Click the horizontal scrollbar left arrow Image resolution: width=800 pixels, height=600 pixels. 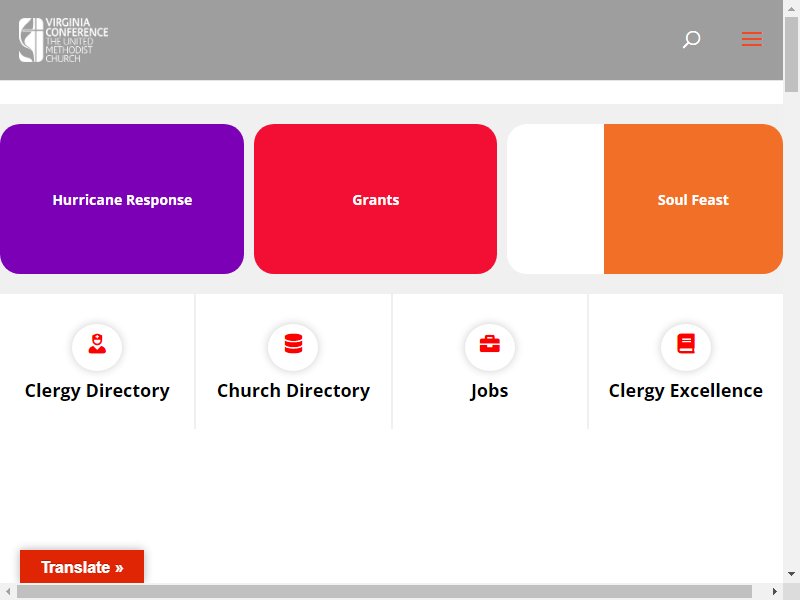pos(8,591)
